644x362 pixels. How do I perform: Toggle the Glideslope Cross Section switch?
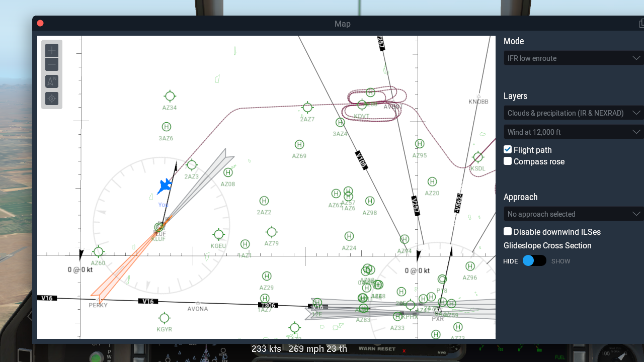pyautogui.click(x=534, y=260)
